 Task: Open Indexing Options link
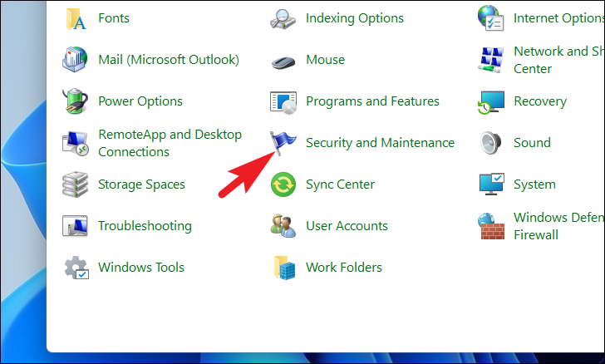coord(355,18)
